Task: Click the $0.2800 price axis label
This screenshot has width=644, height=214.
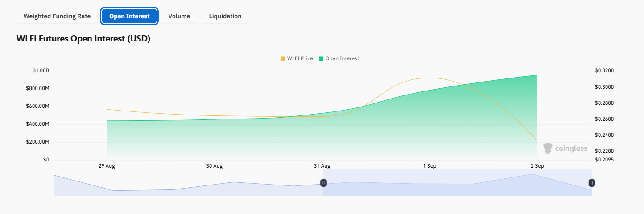Action: click(x=604, y=103)
